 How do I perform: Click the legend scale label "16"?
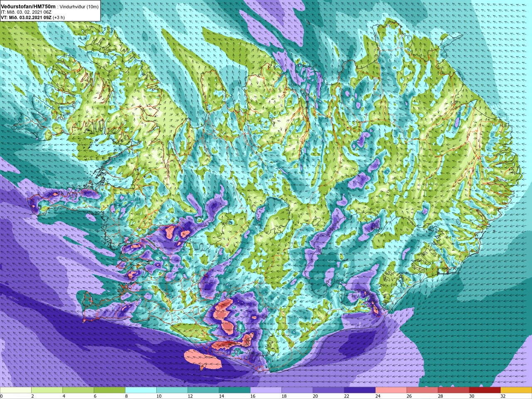[x=253, y=397]
